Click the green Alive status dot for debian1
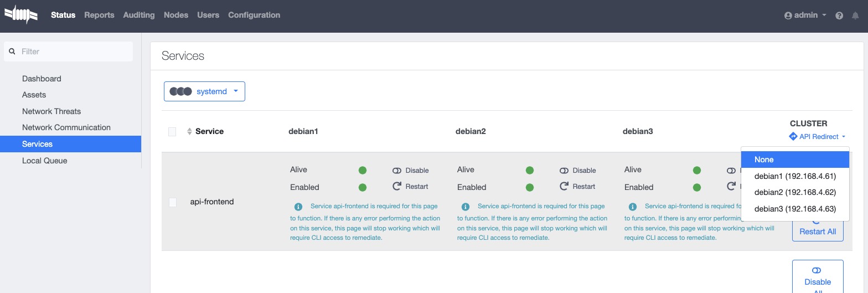The height and width of the screenshot is (293, 868). coord(363,170)
